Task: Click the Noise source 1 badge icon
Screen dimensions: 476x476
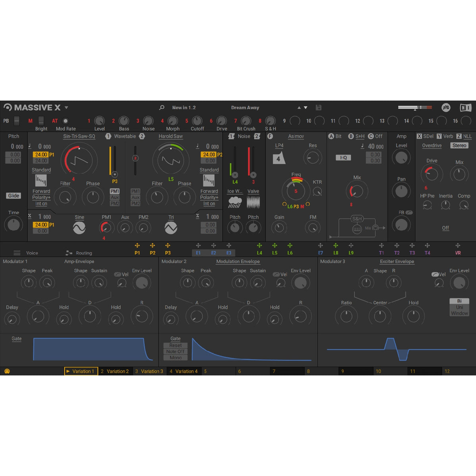Action: tap(232, 136)
